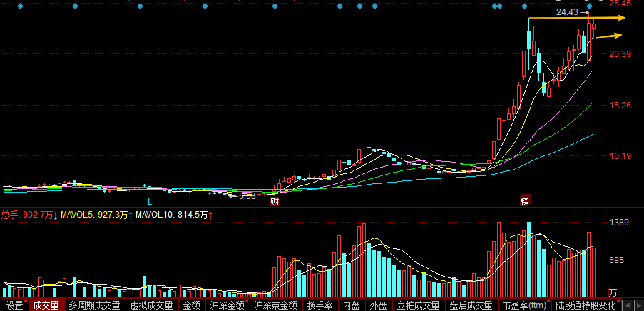Open the 盘后成交量 tab
The image size is (644, 311).
[471, 305]
